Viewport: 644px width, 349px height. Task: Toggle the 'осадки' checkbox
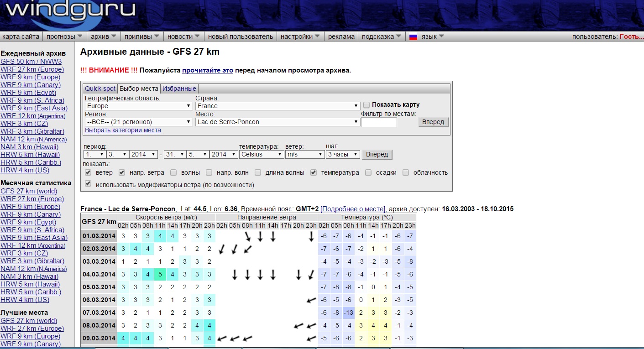coord(368,173)
